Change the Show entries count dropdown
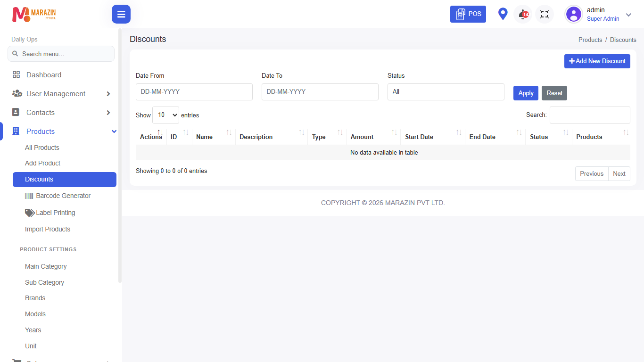Image resolution: width=644 pixels, height=362 pixels. [x=165, y=115]
